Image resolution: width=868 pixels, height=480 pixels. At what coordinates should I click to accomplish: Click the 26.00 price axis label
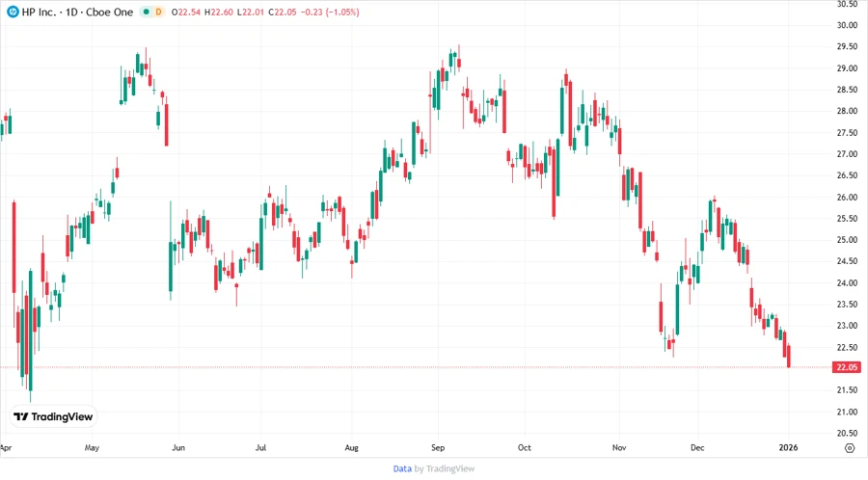[x=847, y=197]
